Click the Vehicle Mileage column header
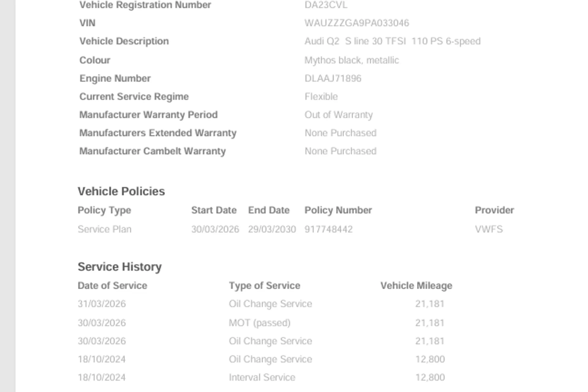Viewport: 588px width, 392px height. click(x=416, y=286)
